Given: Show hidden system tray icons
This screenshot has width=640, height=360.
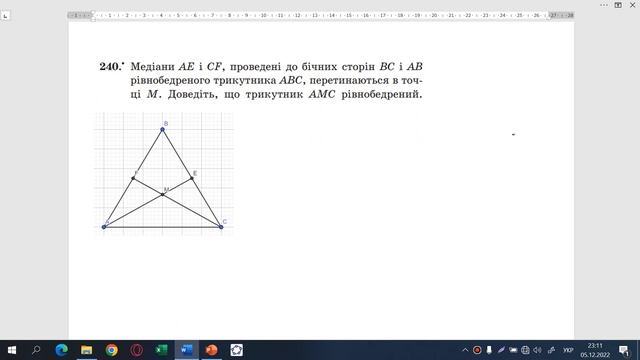Looking at the screenshot, I should click(x=465, y=350).
